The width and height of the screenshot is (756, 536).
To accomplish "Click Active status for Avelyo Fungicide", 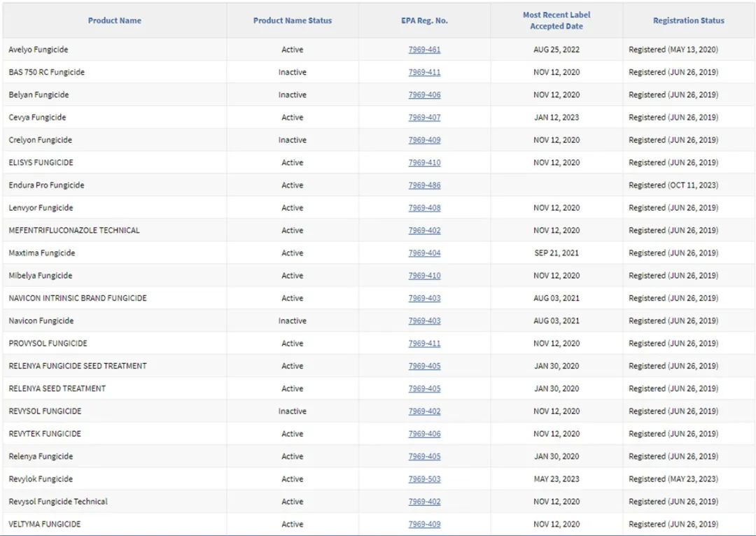I will (292, 50).
